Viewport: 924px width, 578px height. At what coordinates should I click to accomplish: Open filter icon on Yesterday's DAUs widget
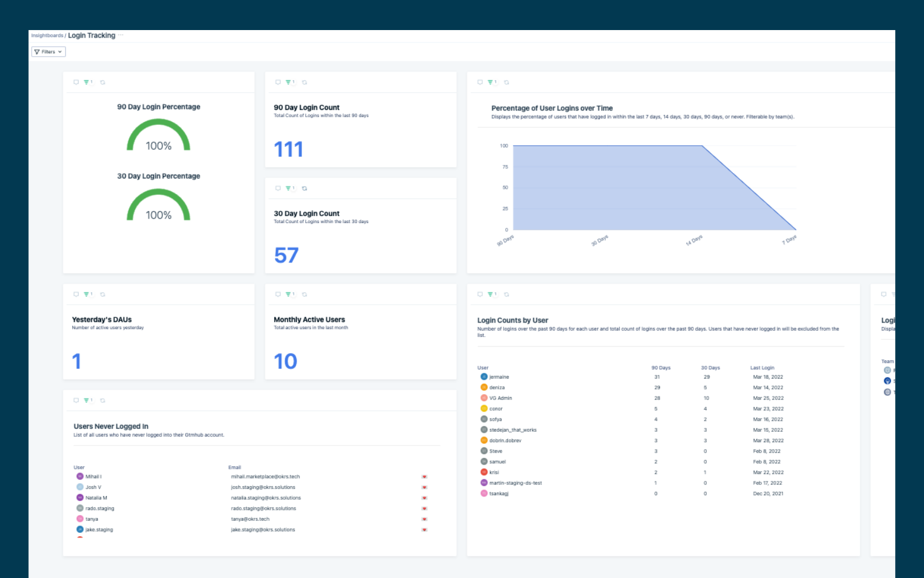point(87,294)
